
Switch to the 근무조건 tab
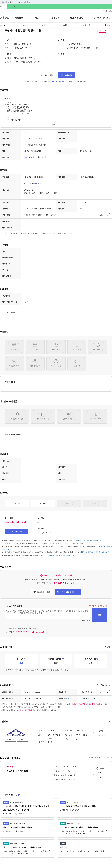point(24,25)
